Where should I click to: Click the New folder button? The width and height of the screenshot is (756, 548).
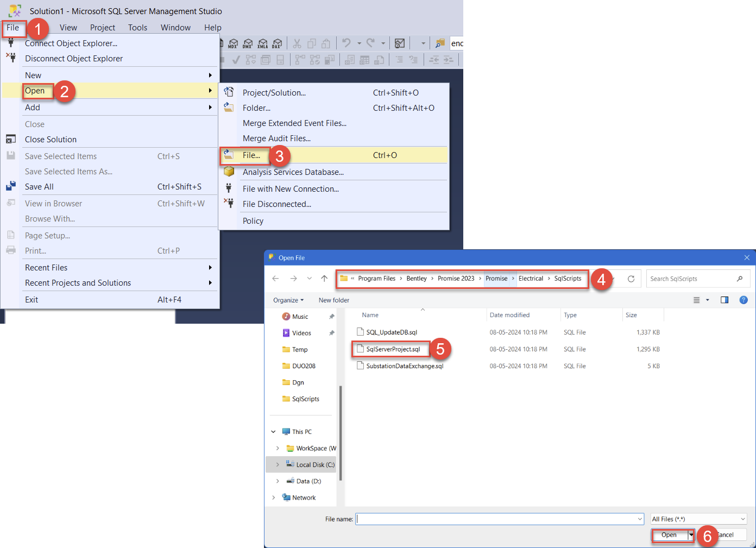click(334, 300)
